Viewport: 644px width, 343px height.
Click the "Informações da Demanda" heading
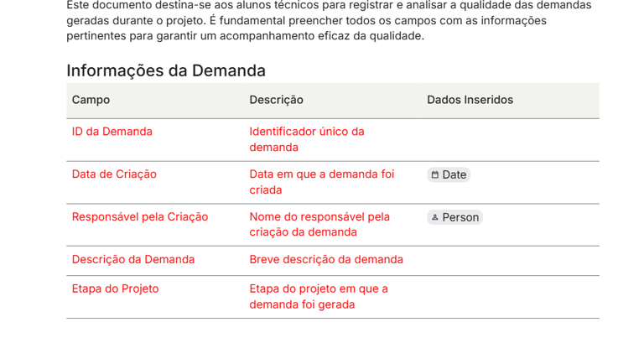click(x=166, y=70)
